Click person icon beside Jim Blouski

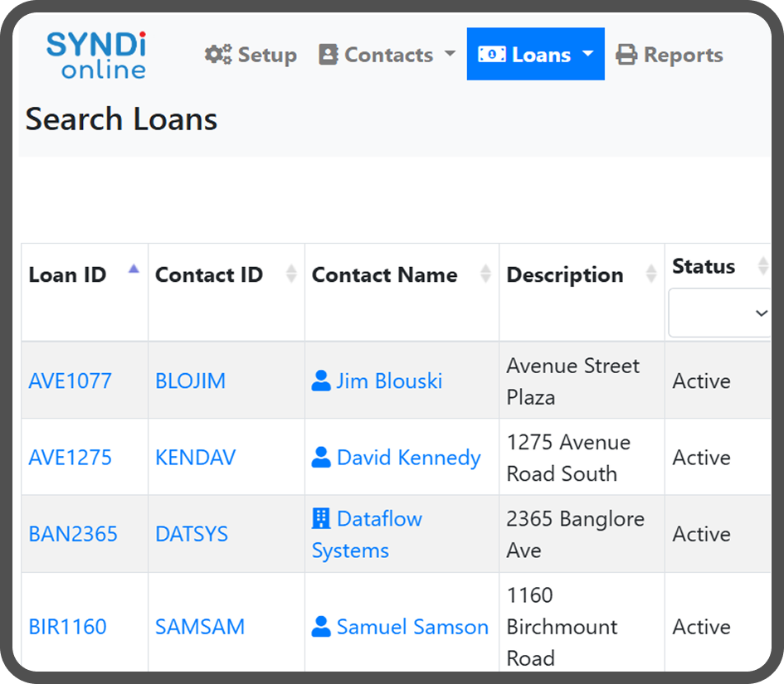click(x=321, y=381)
